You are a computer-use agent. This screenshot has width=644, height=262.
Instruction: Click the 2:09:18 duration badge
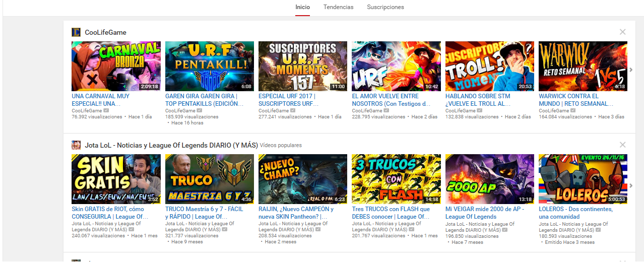click(149, 87)
